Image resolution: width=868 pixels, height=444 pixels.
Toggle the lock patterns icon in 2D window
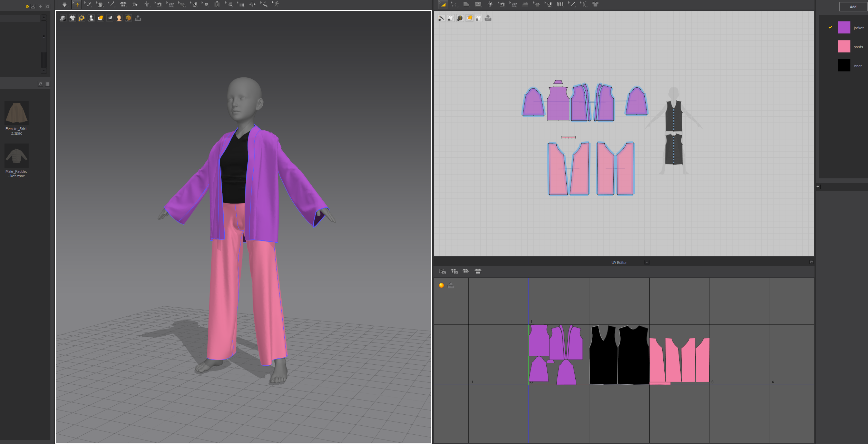pyautogui.click(x=479, y=18)
